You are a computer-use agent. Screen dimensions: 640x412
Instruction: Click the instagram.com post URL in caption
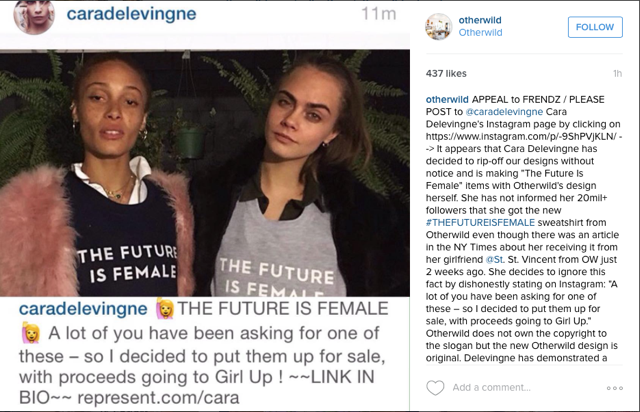coord(522,136)
